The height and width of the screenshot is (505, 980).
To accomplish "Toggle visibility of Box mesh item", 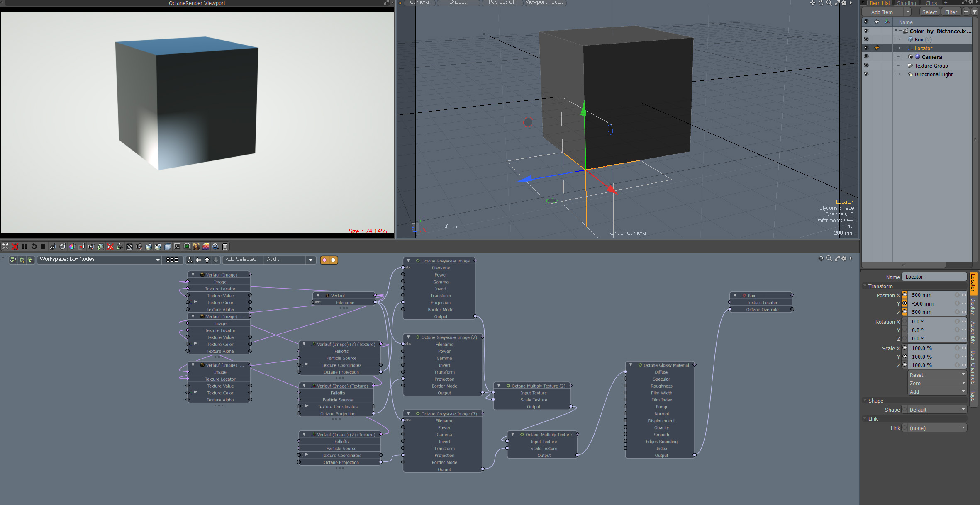I will click(866, 39).
